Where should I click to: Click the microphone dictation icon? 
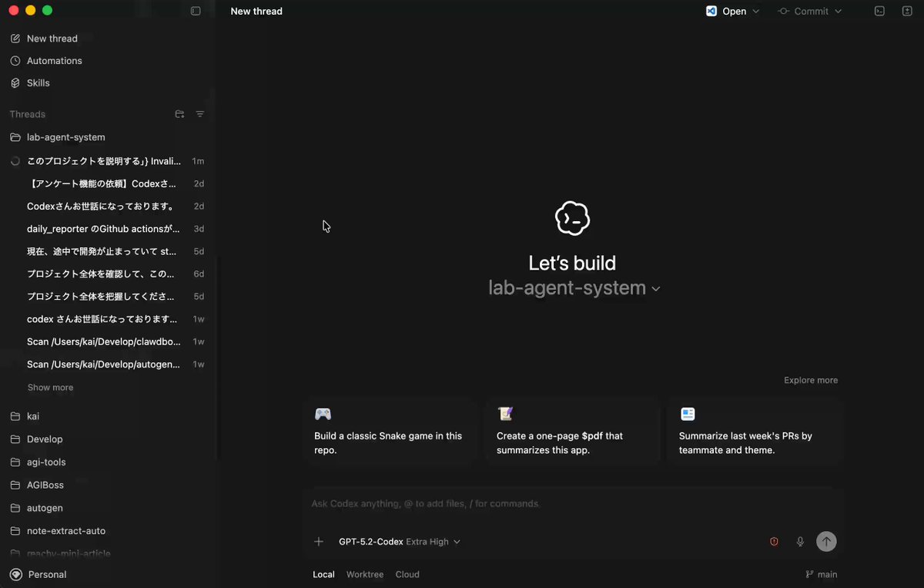(x=800, y=542)
